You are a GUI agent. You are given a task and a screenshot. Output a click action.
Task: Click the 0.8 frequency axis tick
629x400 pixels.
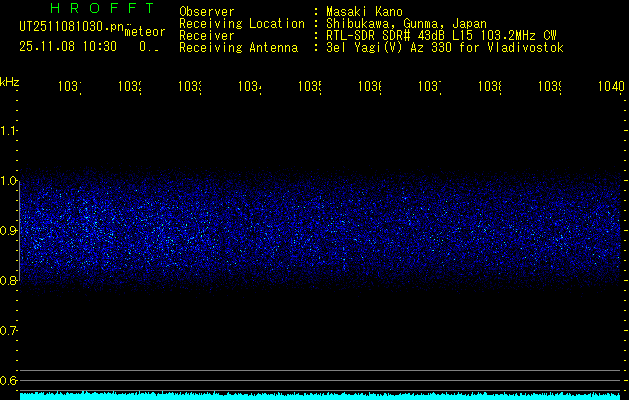[9, 281]
